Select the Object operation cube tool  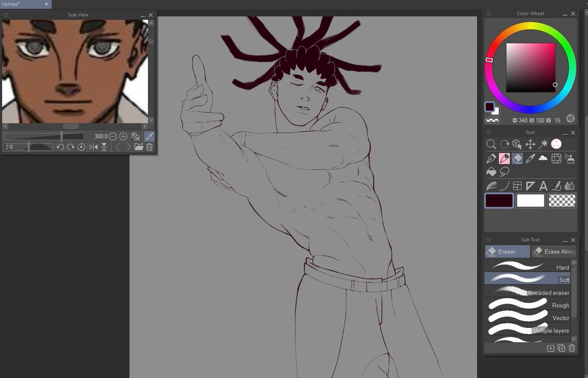517,144
